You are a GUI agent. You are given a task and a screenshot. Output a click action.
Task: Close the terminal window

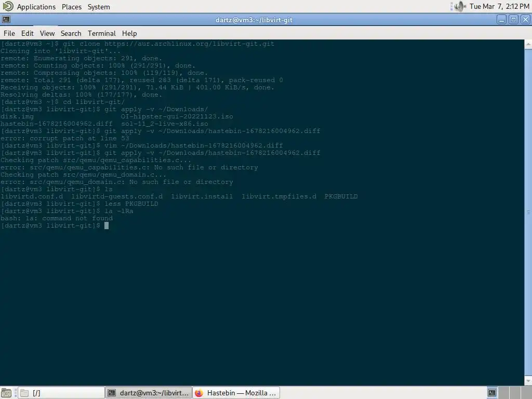click(x=525, y=20)
